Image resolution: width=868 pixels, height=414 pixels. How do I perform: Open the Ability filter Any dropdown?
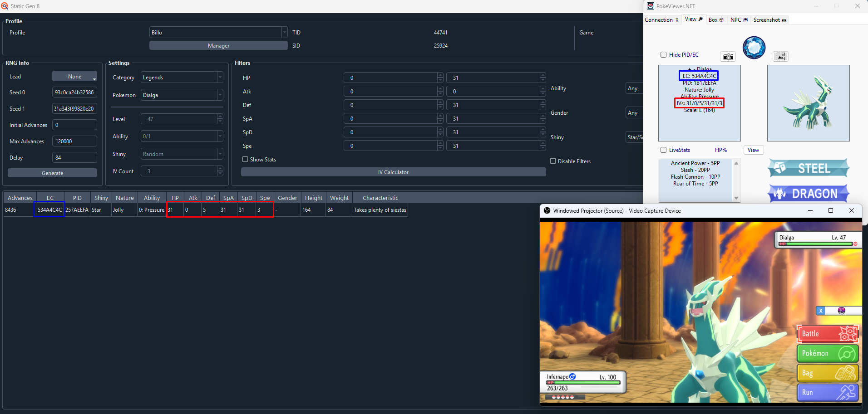click(634, 88)
